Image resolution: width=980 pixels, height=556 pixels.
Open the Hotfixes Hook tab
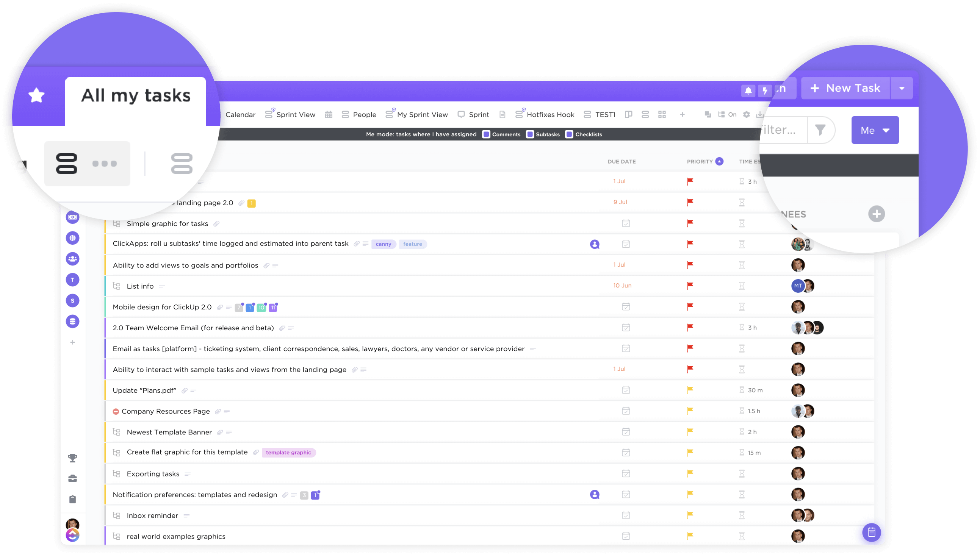point(550,114)
